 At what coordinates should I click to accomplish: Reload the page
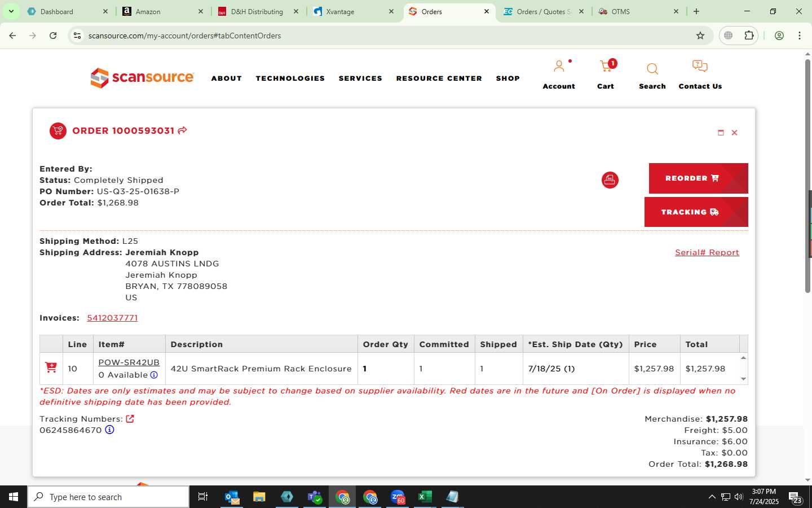point(53,36)
